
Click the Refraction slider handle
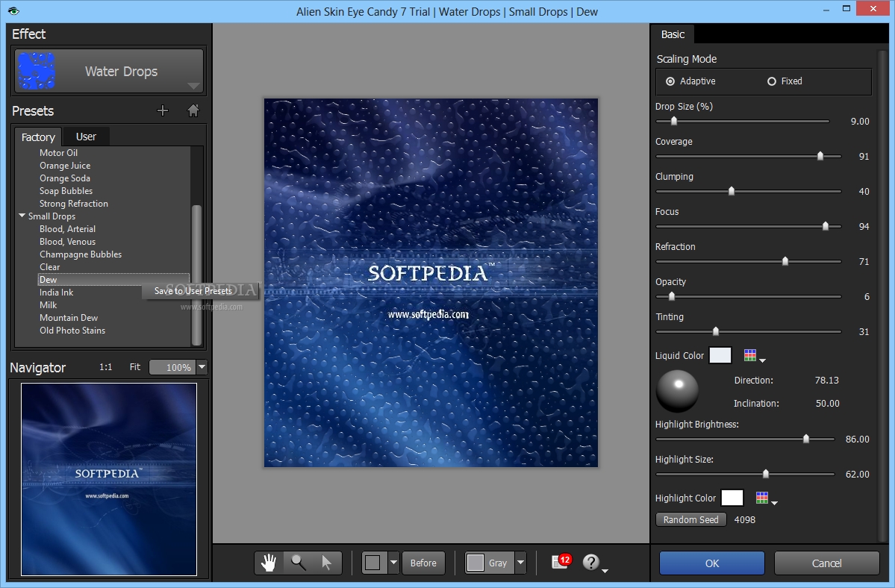point(785,261)
